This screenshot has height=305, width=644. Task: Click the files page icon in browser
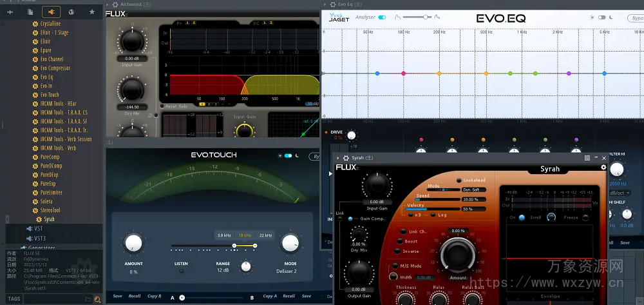tap(31, 12)
